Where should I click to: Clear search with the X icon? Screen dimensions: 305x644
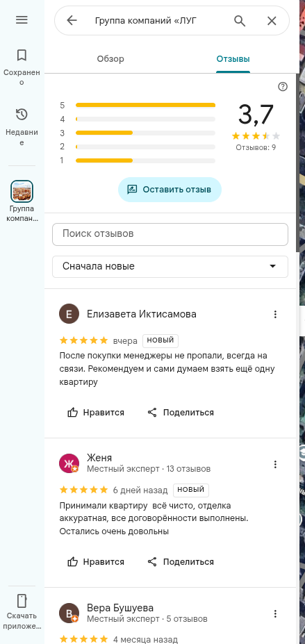272,21
